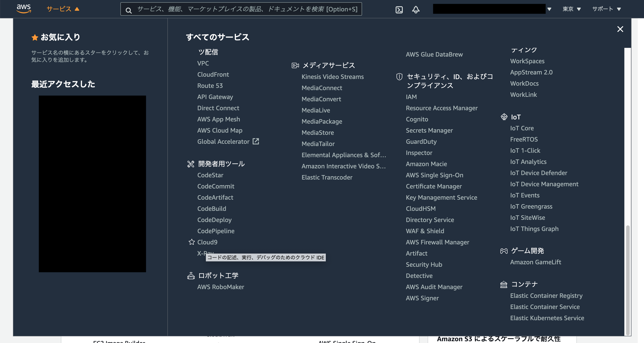The image size is (644, 343).
Task: Open WAF & Shield
Action: pos(425,231)
